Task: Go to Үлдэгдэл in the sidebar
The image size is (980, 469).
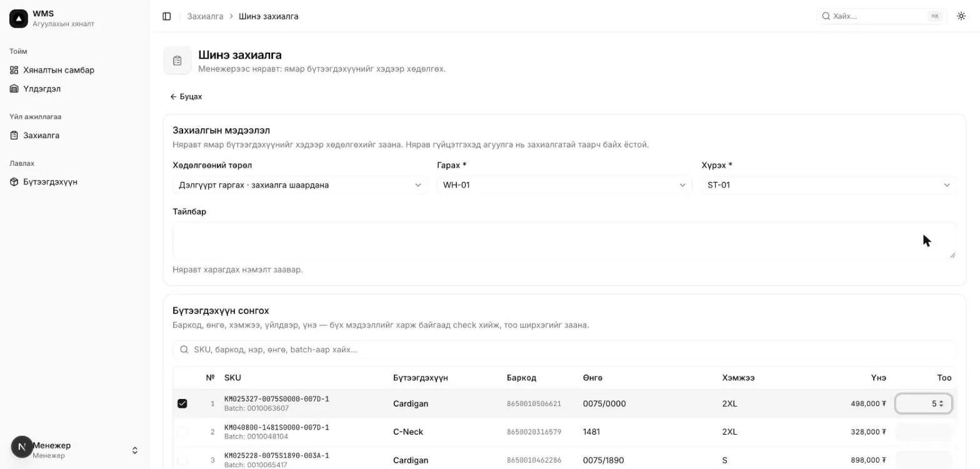Action: point(74,89)
